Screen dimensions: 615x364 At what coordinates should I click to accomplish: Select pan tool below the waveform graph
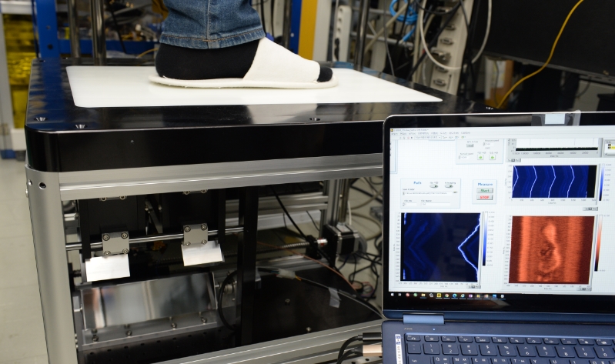click(x=518, y=160)
